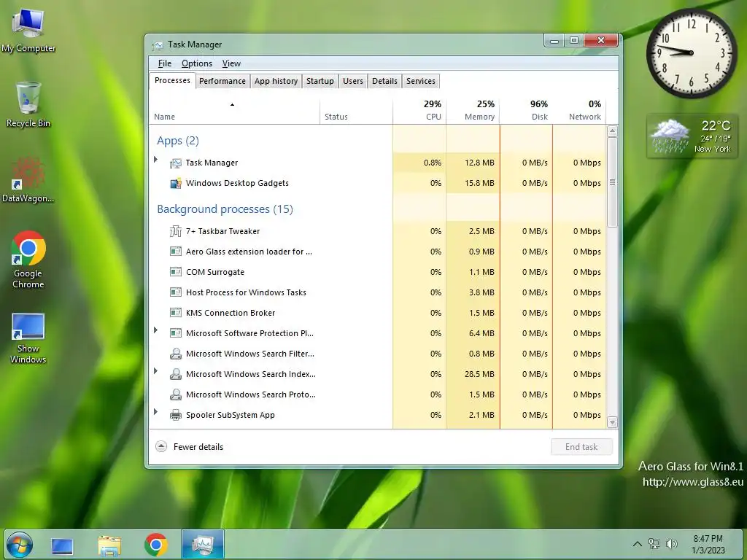747x560 pixels.
Task: Expand the Task Manager process row
Action: coord(156,160)
